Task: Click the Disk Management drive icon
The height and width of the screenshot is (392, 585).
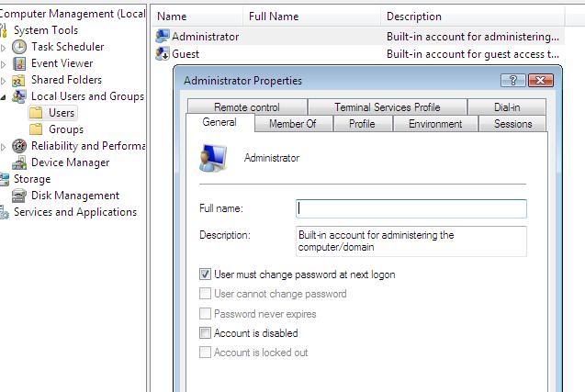Action: (19, 196)
